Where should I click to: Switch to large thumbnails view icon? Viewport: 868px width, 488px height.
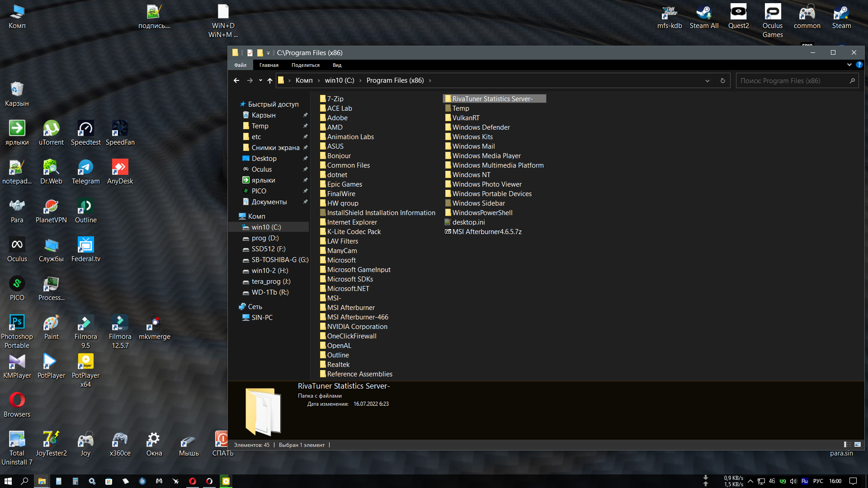tap(858, 445)
